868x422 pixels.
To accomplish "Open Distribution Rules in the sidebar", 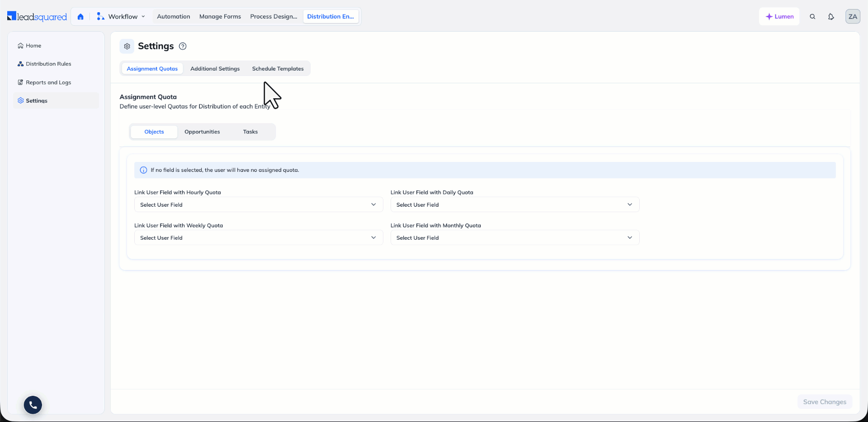I will tap(56, 64).
